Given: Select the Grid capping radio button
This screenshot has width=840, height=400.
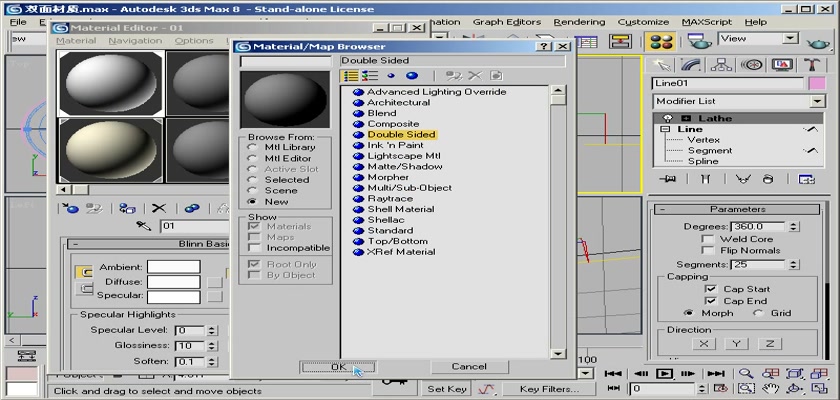Looking at the screenshot, I should [758, 313].
